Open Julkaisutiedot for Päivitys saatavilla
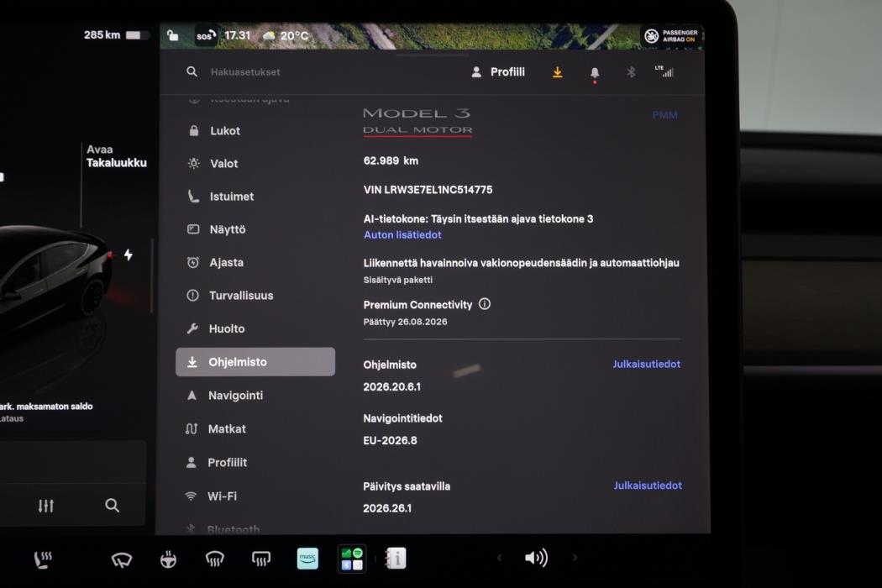882x588 pixels. 648,485
